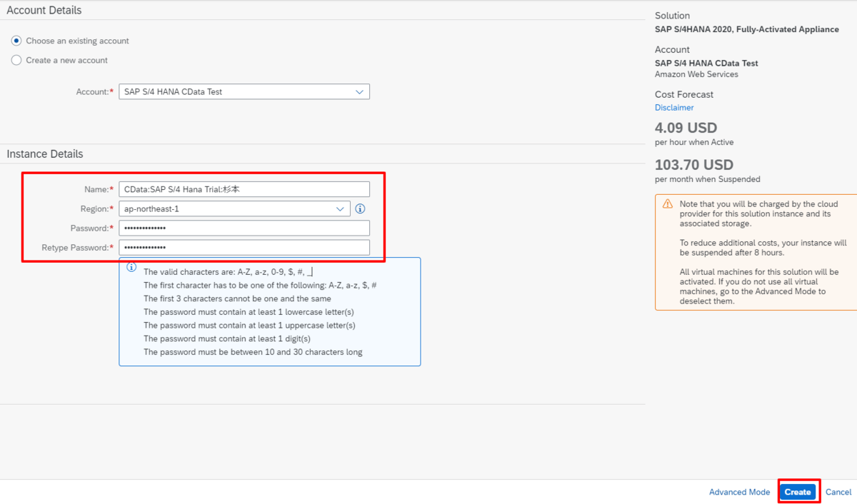
Task: Click the Cancel link
Action: (838, 492)
